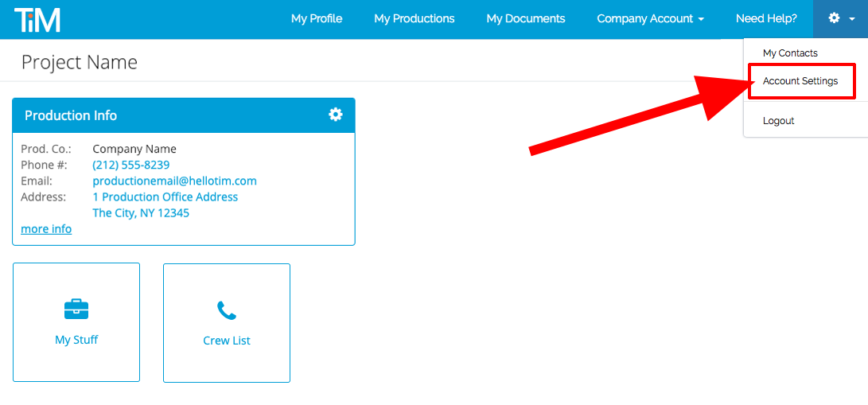Choose Account Settings from the menu
The height and width of the screenshot is (405, 868).
click(x=800, y=81)
